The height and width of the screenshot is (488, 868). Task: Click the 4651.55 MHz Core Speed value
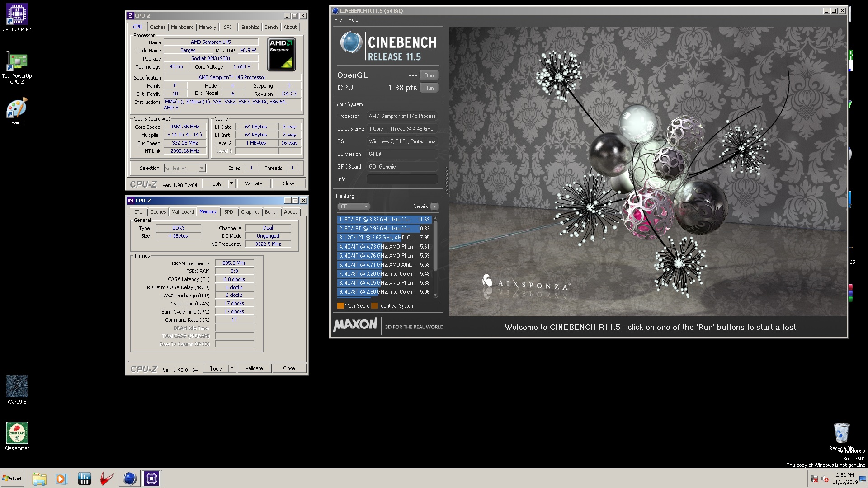pos(185,127)
